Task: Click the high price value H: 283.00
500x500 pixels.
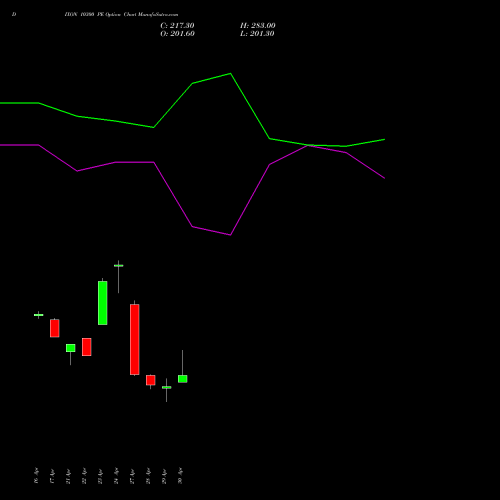Action: click(258, 26)
